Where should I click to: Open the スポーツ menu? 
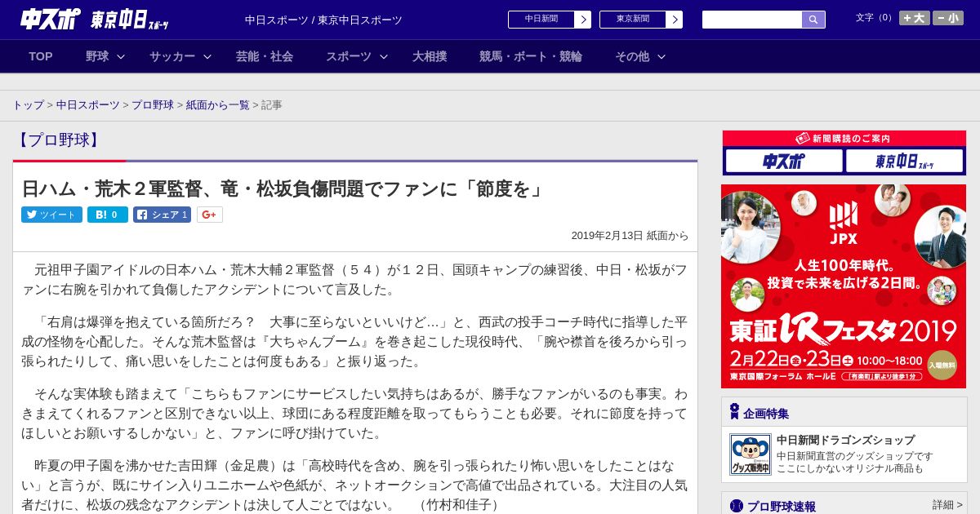(x=349, y=56)
